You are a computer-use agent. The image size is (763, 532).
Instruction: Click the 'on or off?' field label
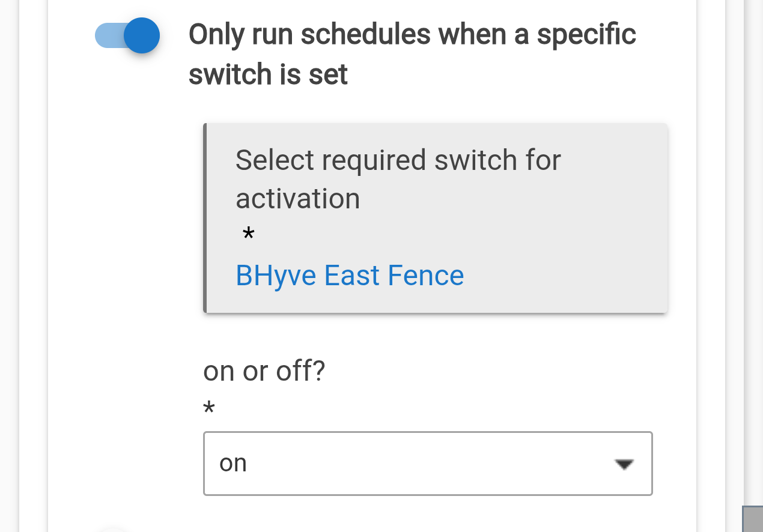click(264, 372)
